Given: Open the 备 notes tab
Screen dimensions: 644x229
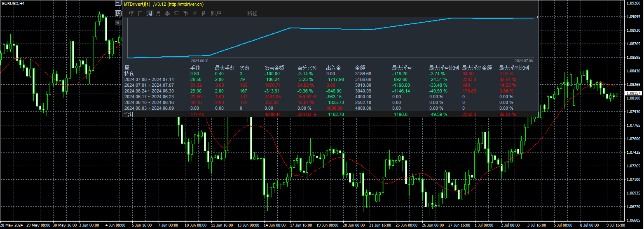Looking at the screenshot, I should tap(204, 13).
